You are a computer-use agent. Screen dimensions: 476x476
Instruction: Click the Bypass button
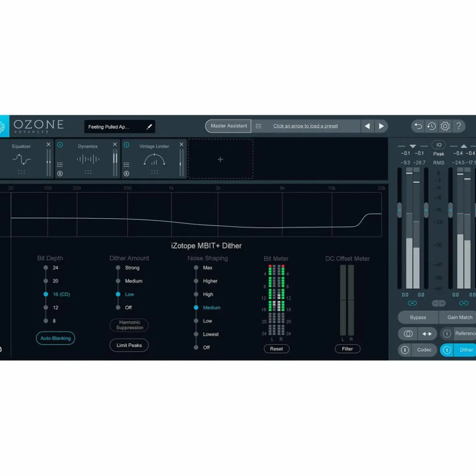(x=418, y=317)
